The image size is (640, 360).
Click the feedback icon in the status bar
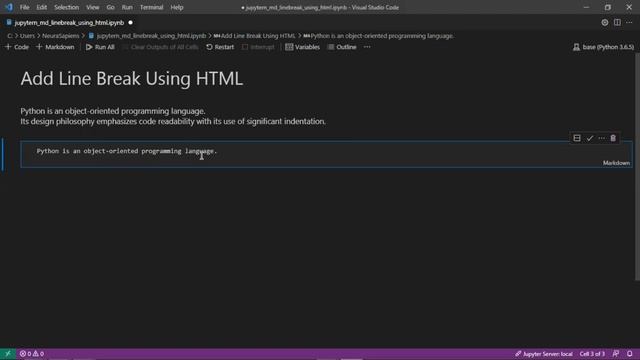(616, 354)
